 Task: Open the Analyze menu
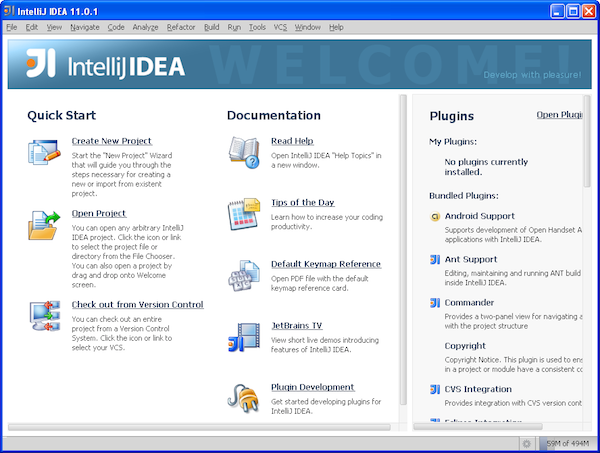(145, 27)
